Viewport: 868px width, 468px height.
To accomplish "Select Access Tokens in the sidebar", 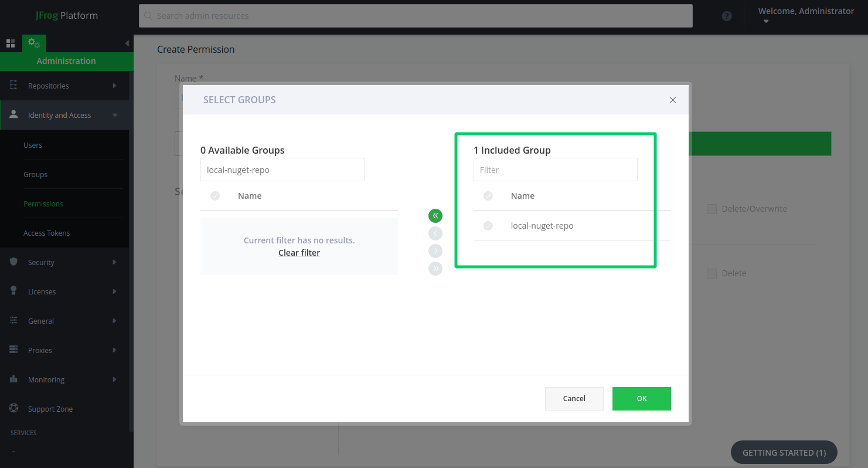I will pos(46,233).
